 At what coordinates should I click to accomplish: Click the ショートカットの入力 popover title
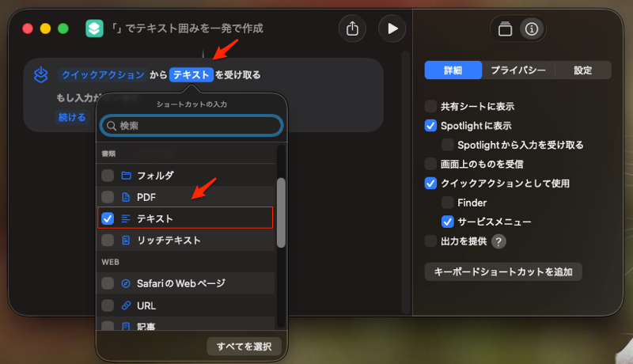tap(191, 104)
